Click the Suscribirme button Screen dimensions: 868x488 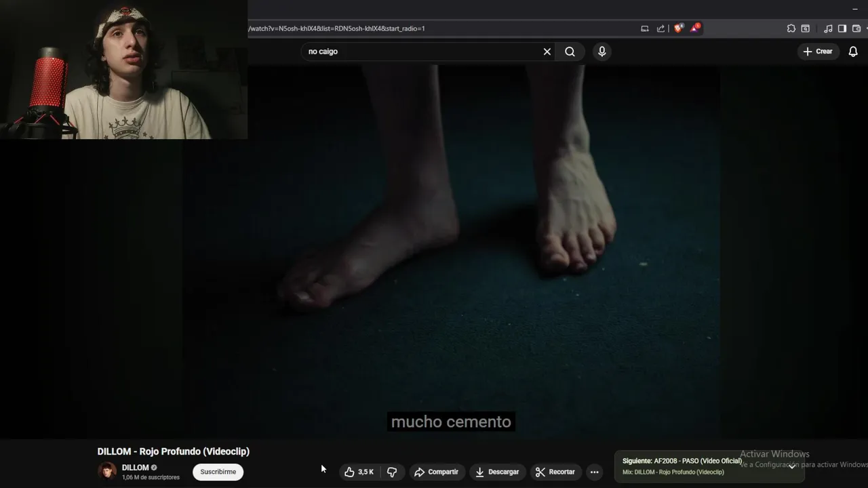(x=218, y=472)
